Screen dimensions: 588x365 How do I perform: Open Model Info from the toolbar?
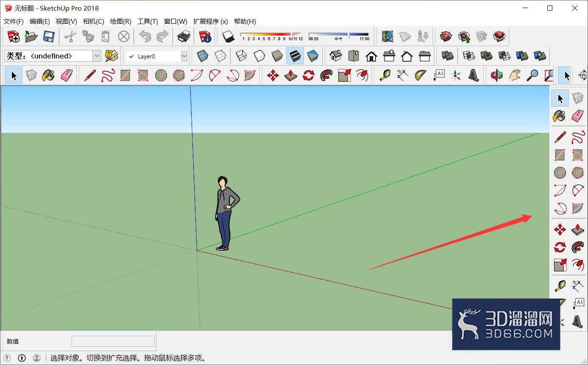click(x=205, y=36)
